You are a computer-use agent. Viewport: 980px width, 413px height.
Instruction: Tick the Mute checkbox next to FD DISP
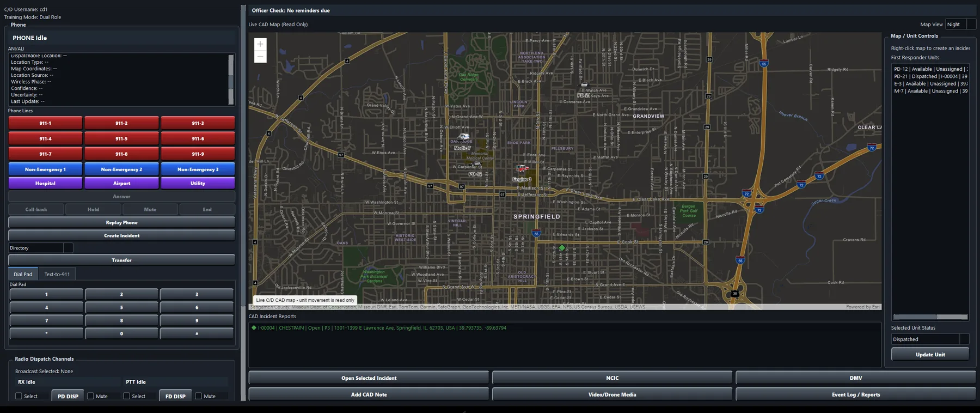[x=198, y=396]
